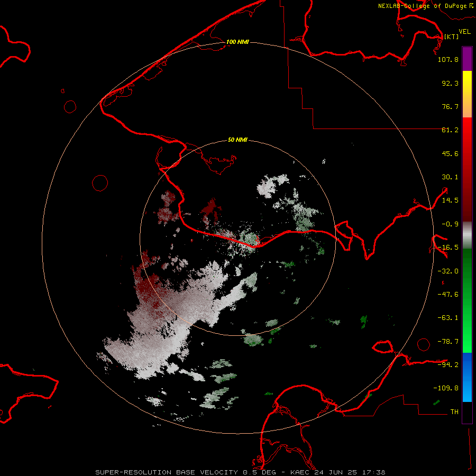The width and height of the screenshot is (476, 476).
Task: Click the -16.5 velocity scale value
Action: 448,248
